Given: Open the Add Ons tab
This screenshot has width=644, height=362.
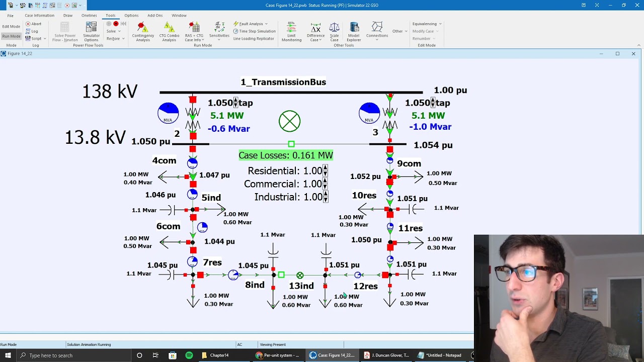Looking at the screenshot, I should coord(155,16).
